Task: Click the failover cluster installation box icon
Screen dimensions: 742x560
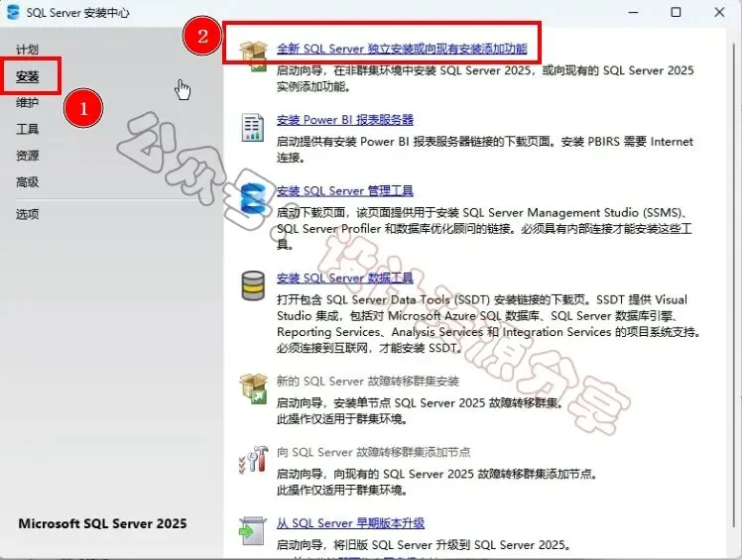Action: 254,389
